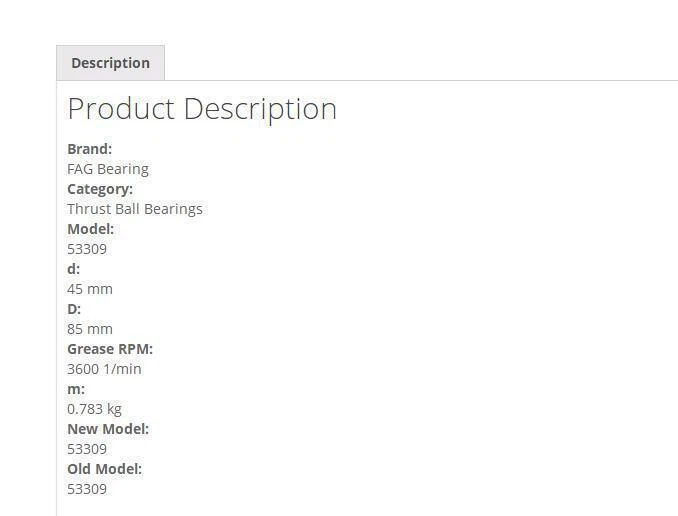Click the 53309 value under Model:
This screenshot has height=516, width=678.
click(87, 249)
